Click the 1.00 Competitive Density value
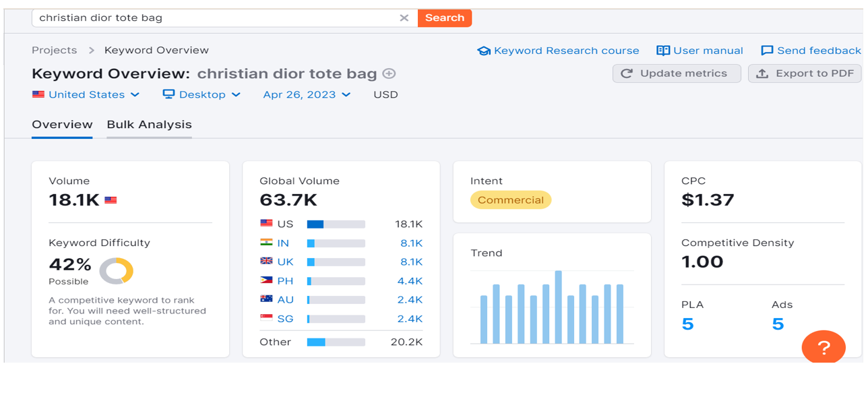Image resolution: width=868 pixels, height=395 pixels. coord(702,262)
